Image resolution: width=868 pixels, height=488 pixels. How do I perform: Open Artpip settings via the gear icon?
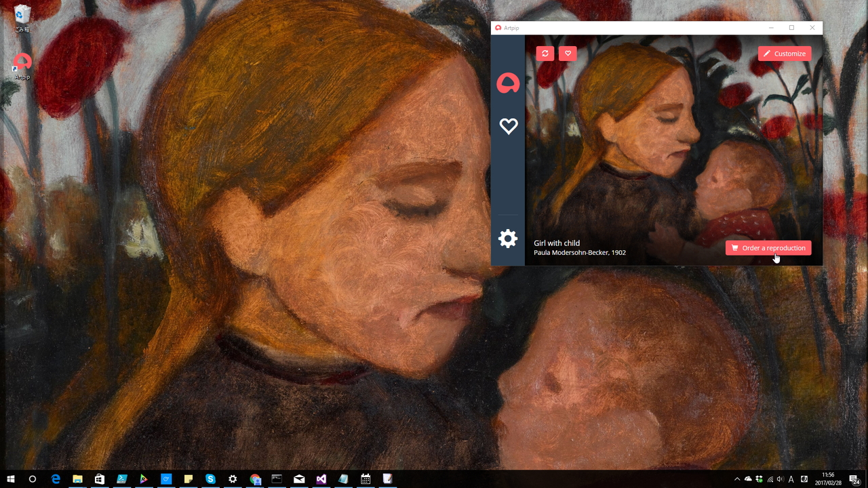[x=508, y=239]
